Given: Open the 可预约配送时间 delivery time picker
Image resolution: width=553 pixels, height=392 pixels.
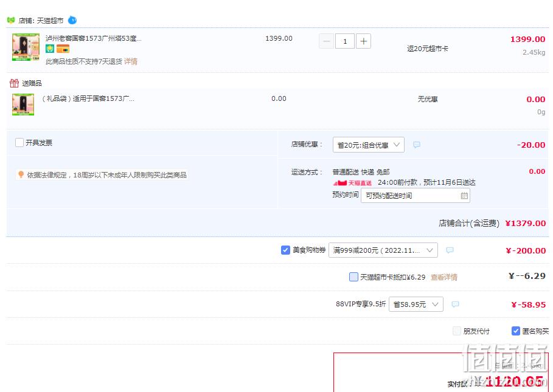Looking at the screenshot, I should [415, 196].
